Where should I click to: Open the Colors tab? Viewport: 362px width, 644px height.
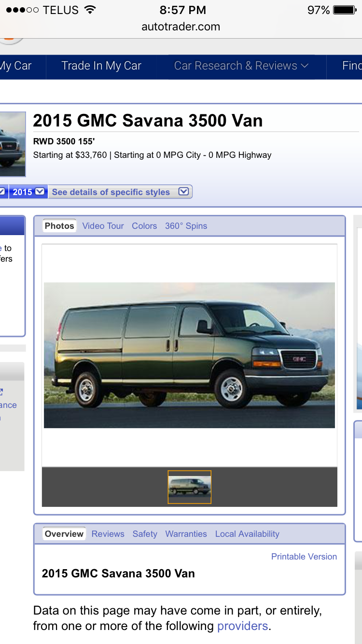point(144,226)
